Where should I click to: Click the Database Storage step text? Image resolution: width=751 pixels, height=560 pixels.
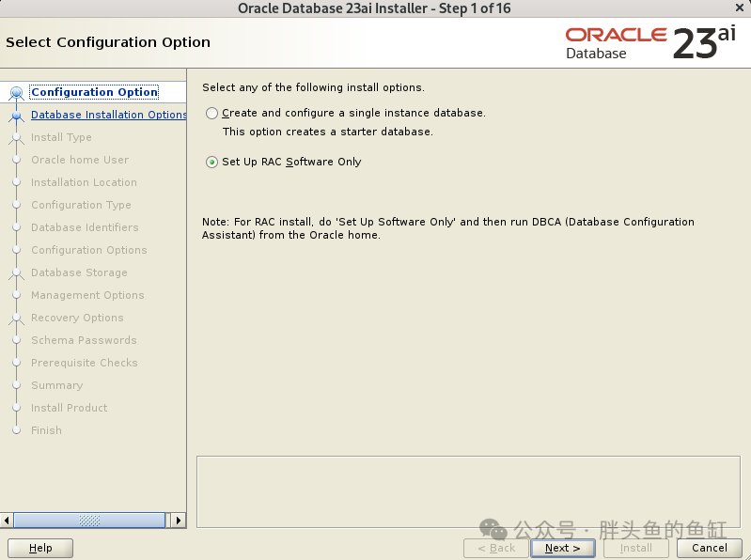coord(79,272)
